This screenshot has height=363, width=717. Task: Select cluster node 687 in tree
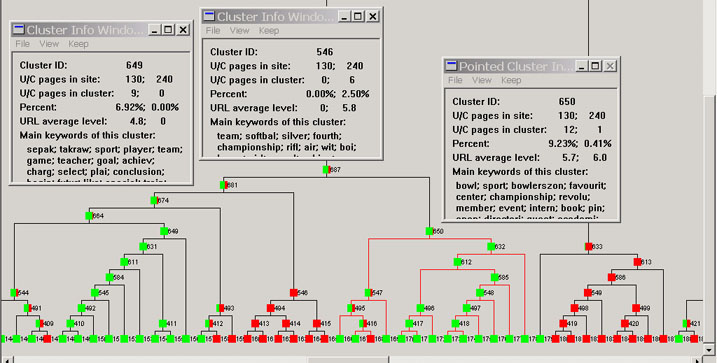326,170
